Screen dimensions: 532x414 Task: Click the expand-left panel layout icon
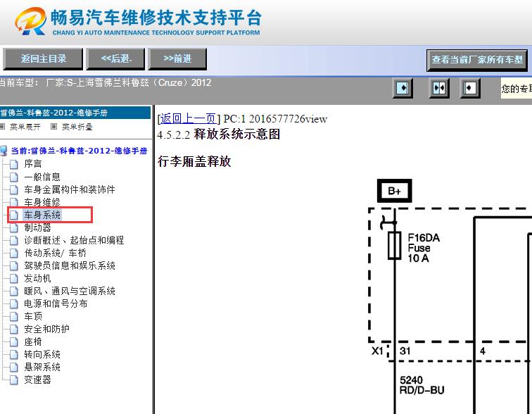point(470,88)
